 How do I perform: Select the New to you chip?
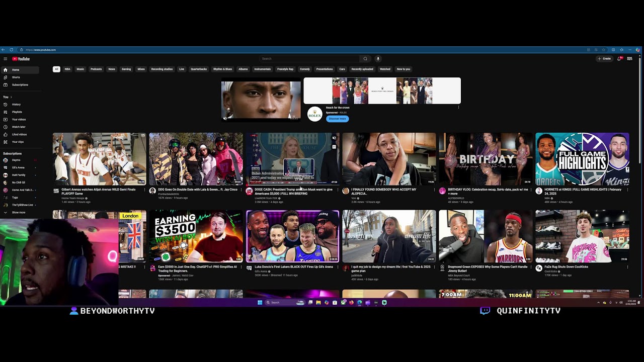pyautogui.click(x=404, y=69)
